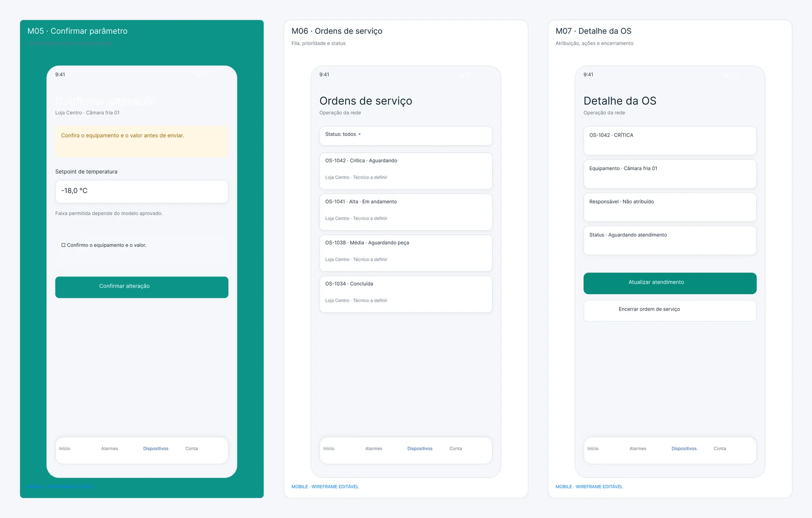Open the Conta tab in M06 phone

pyautogui.click(x=456, y=448)
